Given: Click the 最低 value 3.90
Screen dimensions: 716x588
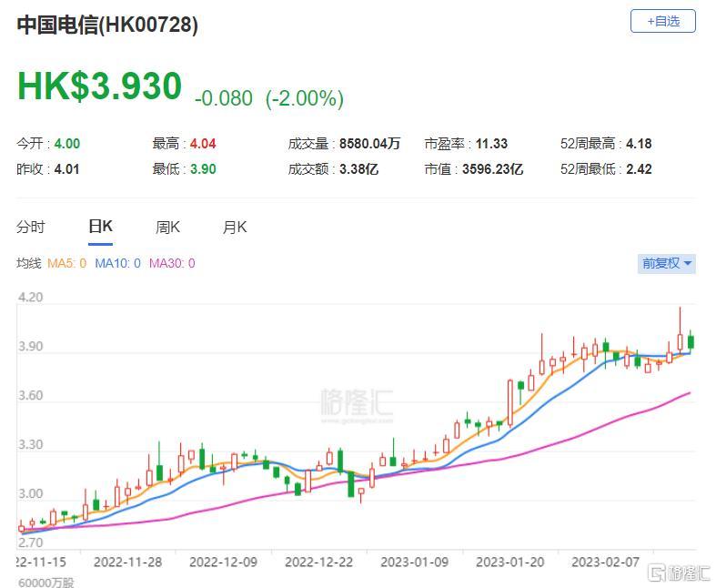Looking at the screenshot, I should pos(203,169).
